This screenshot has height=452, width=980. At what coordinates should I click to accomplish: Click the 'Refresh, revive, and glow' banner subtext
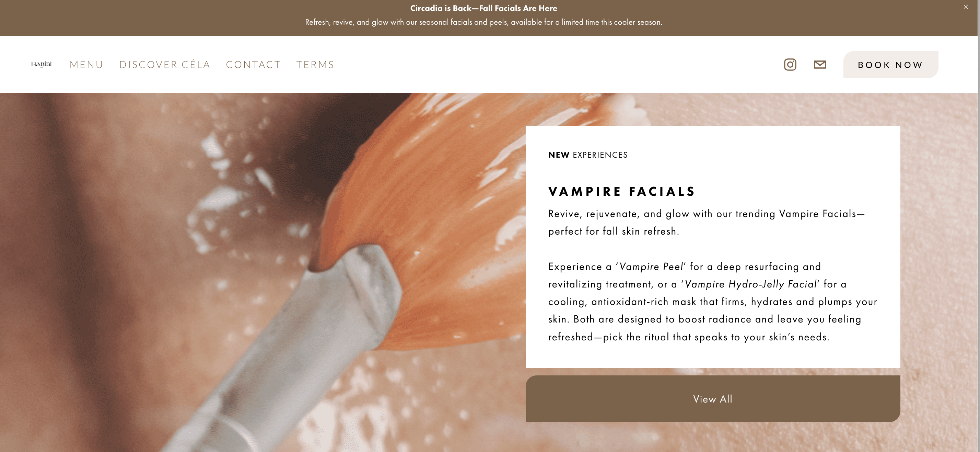click(x=483, y=22)
